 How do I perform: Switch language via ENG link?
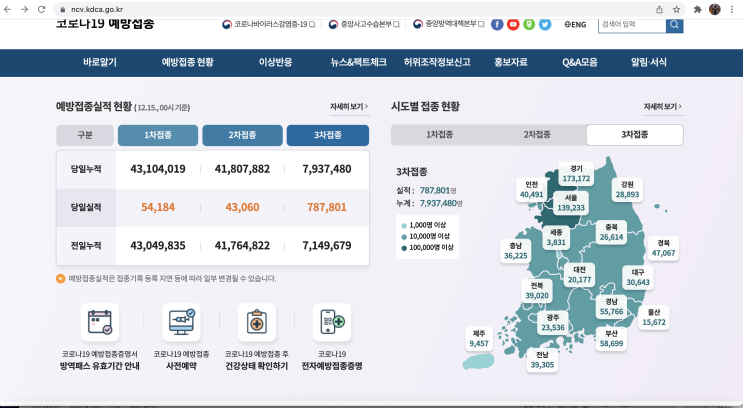tap(575, 25)
